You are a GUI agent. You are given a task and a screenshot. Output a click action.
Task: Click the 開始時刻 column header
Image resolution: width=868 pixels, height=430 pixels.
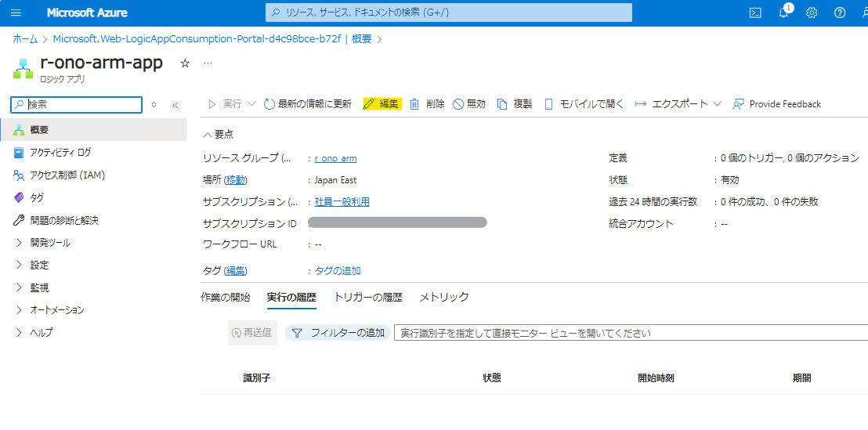(x=656, y=378)
